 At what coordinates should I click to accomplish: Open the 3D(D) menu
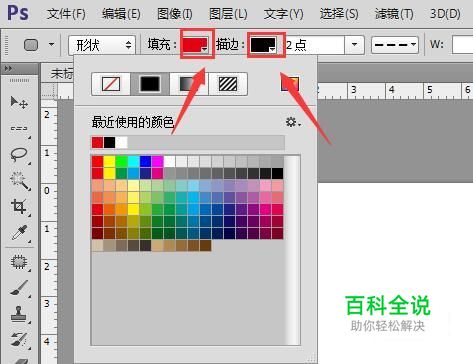point(445,14)
